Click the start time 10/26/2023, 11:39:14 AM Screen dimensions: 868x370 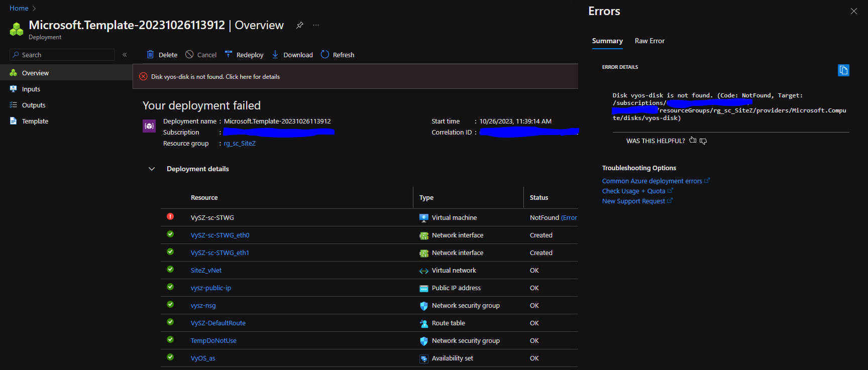click(515, 121)
